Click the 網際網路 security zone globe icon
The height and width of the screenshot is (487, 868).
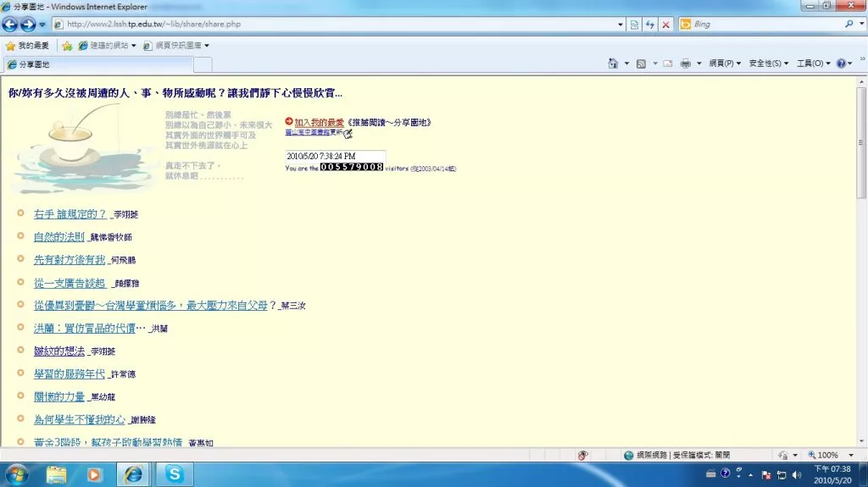point(628,455)
